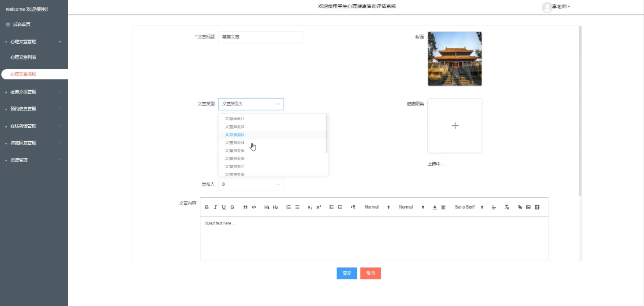Apply superscript formatting
Viewport: 644px width, 306px height.
[319, 207]
